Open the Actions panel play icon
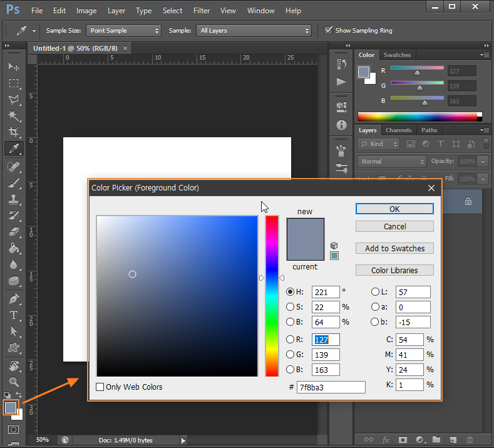 pyautogui.click(x=341, y=81)
